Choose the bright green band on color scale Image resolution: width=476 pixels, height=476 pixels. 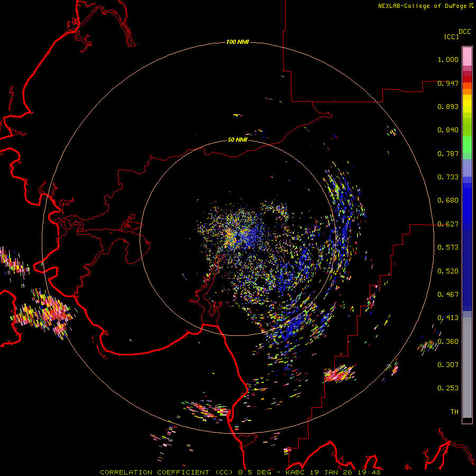click(467, 144)
